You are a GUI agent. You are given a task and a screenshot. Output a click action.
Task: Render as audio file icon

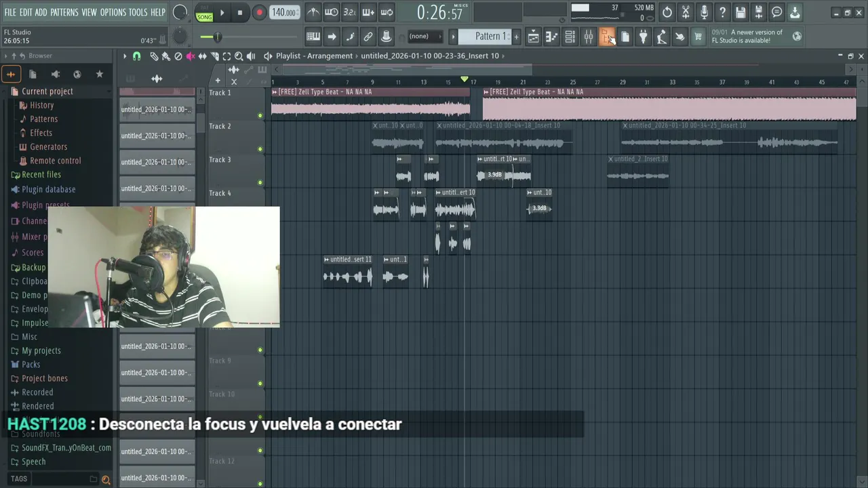click(x=759, y=12)
